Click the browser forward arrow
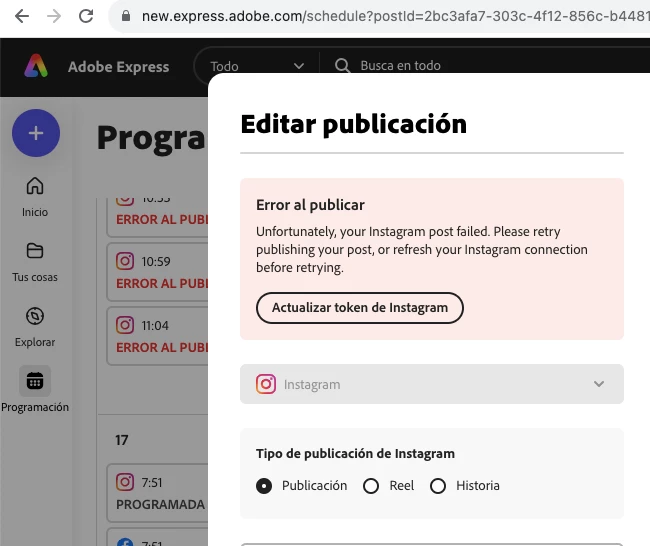 pos(54,17)
